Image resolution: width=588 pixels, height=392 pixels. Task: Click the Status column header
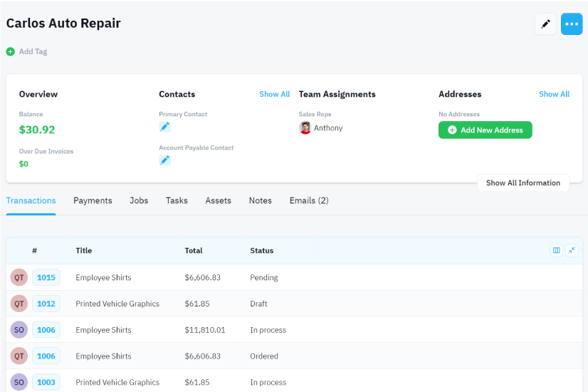point(262,250)
